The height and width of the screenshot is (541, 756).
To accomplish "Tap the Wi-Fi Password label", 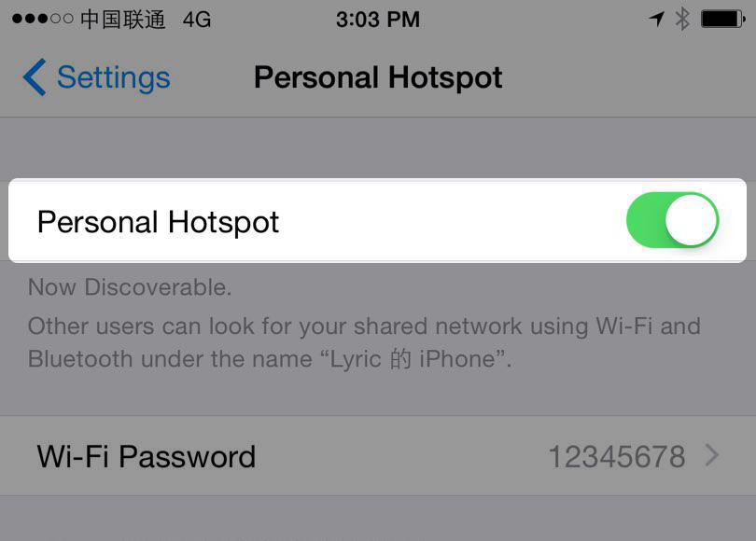I will tap(147, 457).
